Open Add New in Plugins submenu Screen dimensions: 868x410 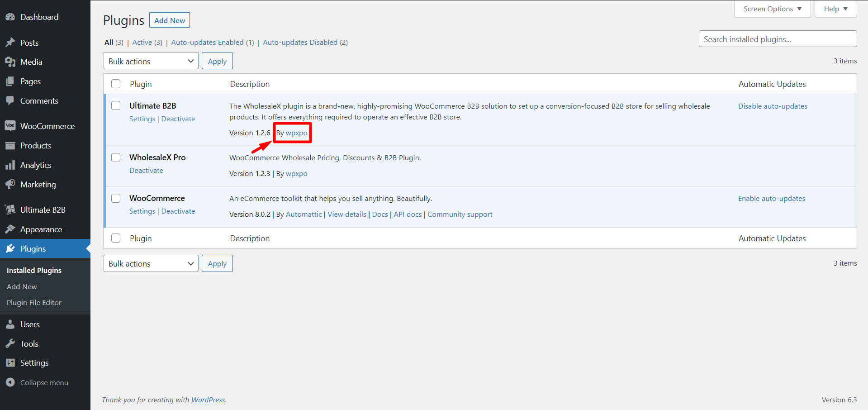(22, 286)
